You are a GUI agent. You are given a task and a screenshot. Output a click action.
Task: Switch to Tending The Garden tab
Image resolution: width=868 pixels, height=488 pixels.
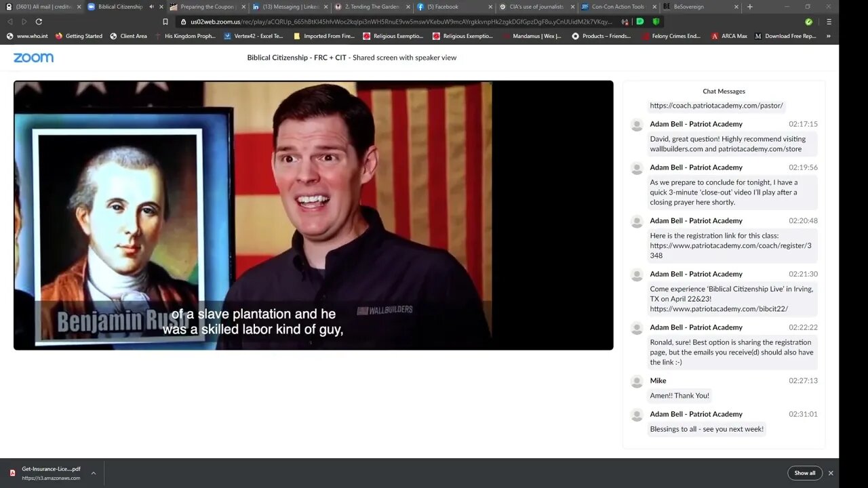[x=372, y=7]
